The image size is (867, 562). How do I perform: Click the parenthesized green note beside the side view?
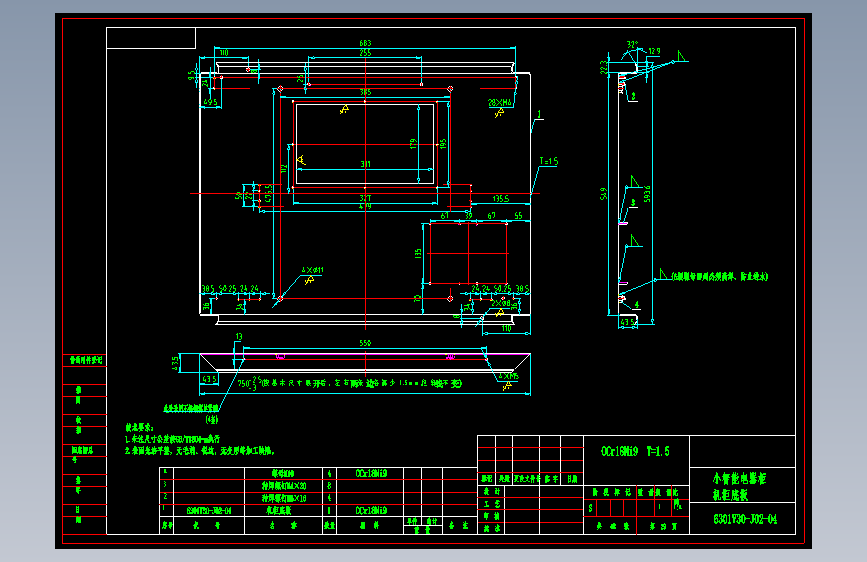719,276
